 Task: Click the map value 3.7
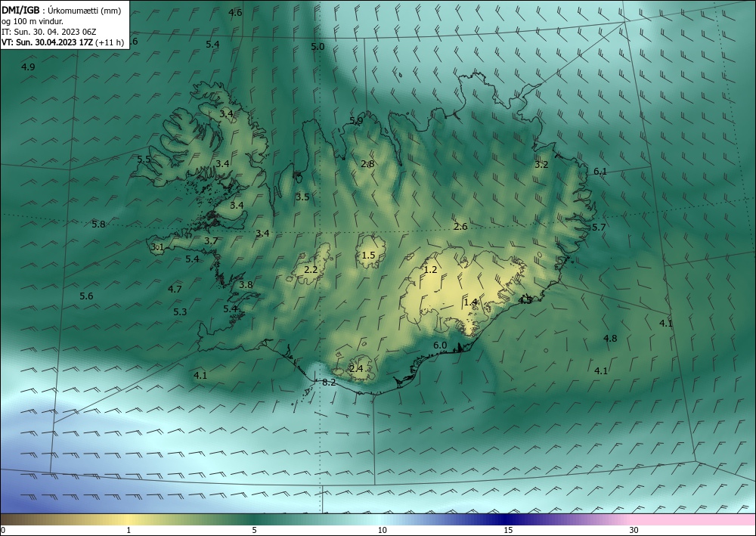[211, 241]
